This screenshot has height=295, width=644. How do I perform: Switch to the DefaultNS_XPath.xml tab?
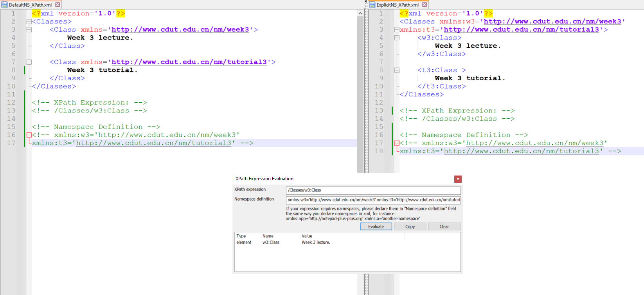30,5
